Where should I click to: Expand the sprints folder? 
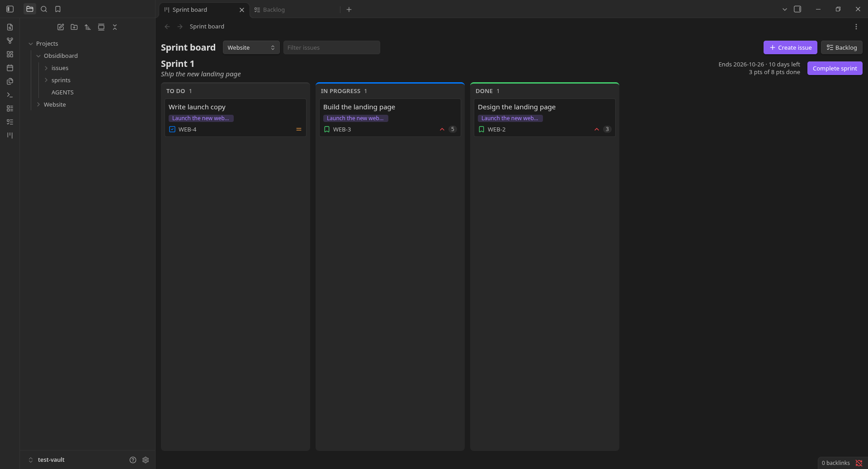46,80
